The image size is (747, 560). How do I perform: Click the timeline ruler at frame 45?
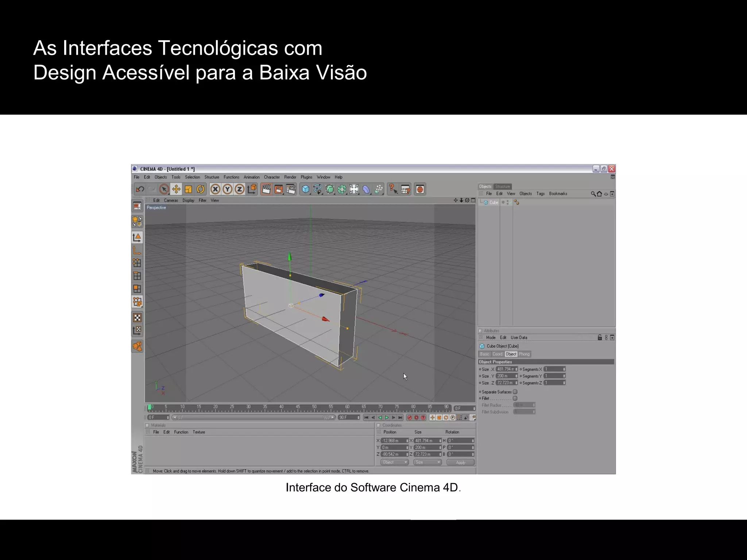(x=298, y=408)
